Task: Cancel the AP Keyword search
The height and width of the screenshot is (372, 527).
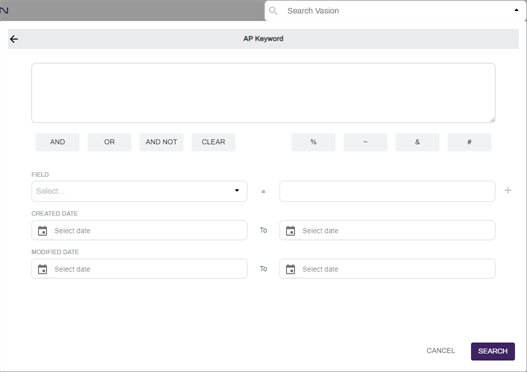Action: 440,351
